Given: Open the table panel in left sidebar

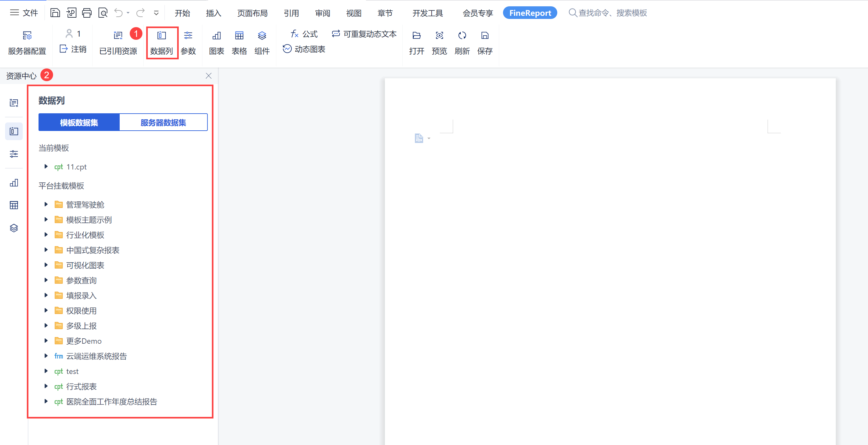Looking at the screenshot, I should 14,205.
